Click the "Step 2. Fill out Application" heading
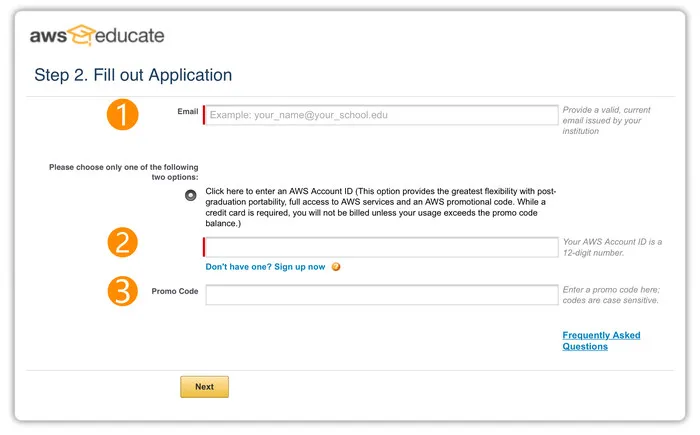Viewport: 700px width, 435px height. tap(133, 75)
